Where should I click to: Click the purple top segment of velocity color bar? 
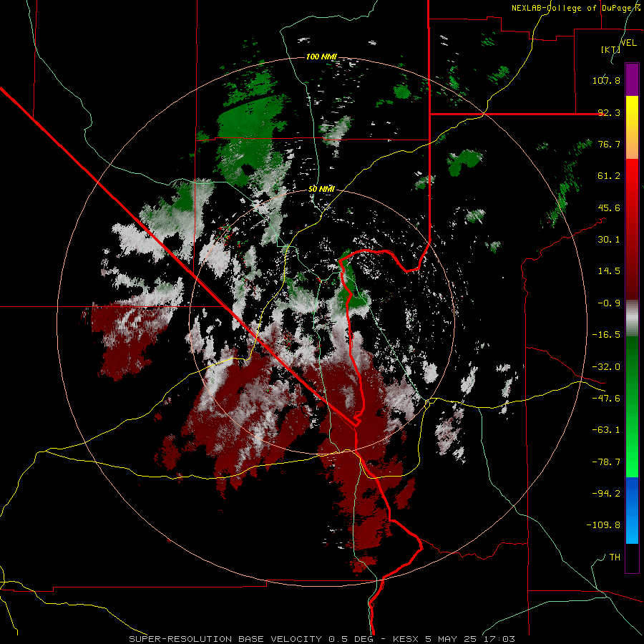pos(632,79)
